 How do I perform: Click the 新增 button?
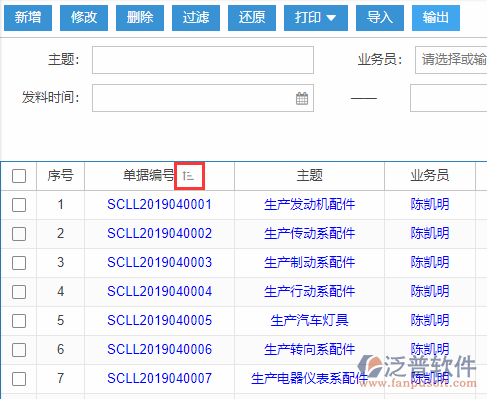(x=28, y=18)
